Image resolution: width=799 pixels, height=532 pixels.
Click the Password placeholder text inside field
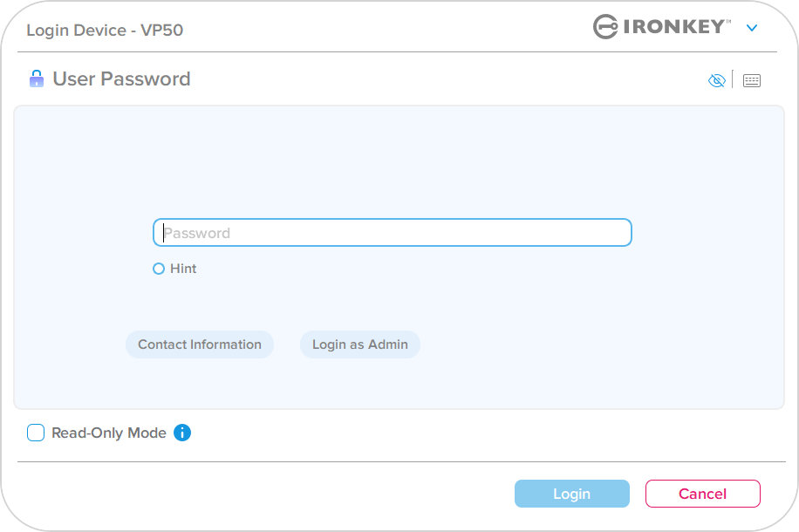coord(197,233)
